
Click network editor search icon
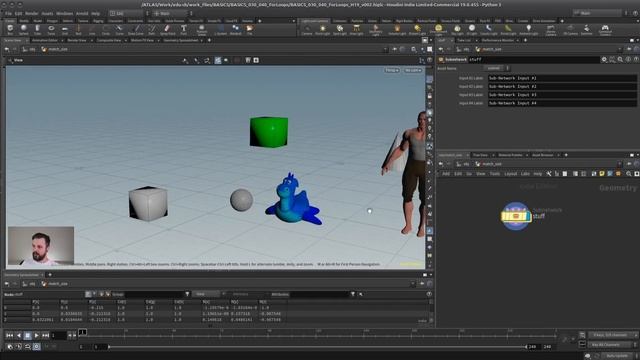(x=629, y=174)
